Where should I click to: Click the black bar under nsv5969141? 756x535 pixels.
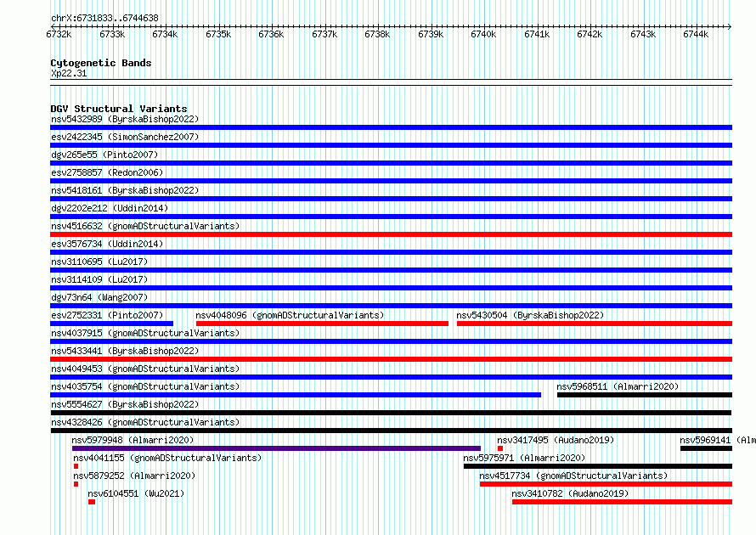pos(707,448)
